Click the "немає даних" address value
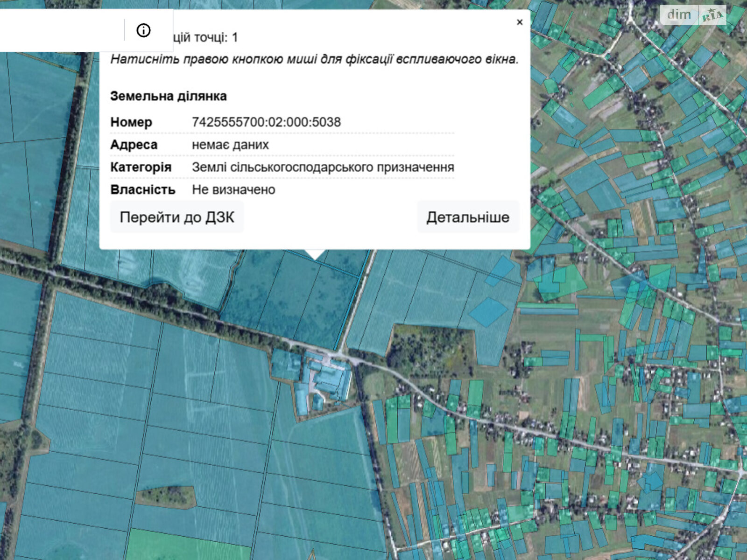 (x=230, y=145)
